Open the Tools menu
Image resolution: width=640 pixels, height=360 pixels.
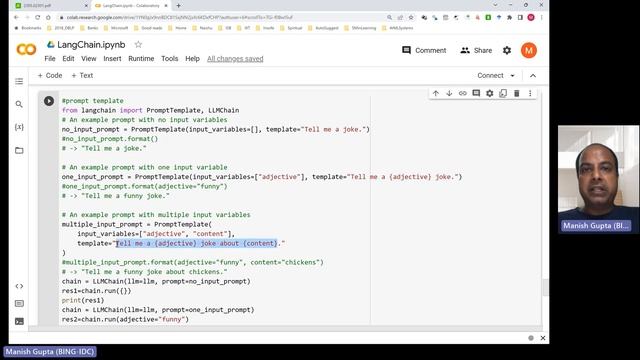pyautogui.click(x=169, y=59)
